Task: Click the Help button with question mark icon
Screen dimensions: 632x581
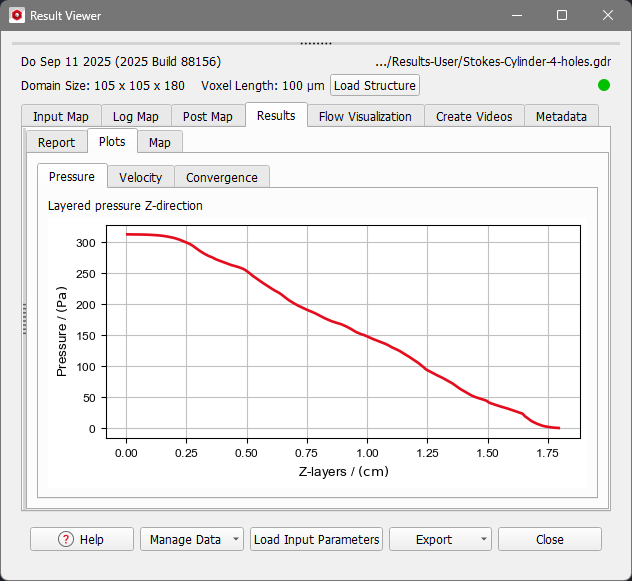Action: (81, 539)
